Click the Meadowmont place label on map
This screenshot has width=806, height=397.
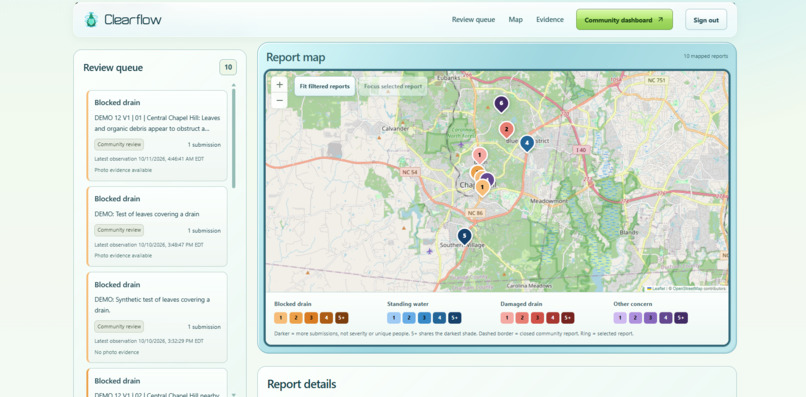click(548, 201)
